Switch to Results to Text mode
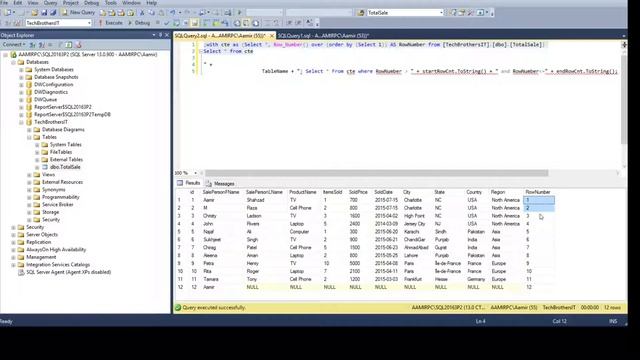The width and height of the screenshot is (640, 360). 237,23
